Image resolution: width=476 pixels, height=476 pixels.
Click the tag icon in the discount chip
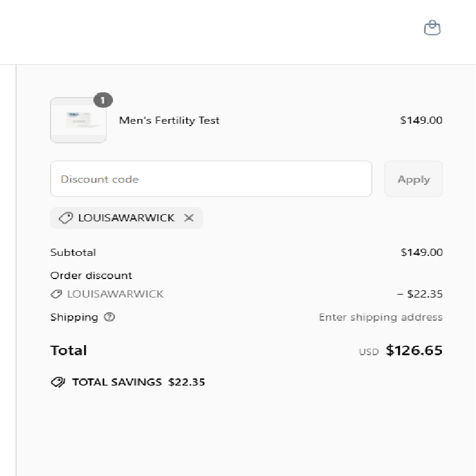65,218
